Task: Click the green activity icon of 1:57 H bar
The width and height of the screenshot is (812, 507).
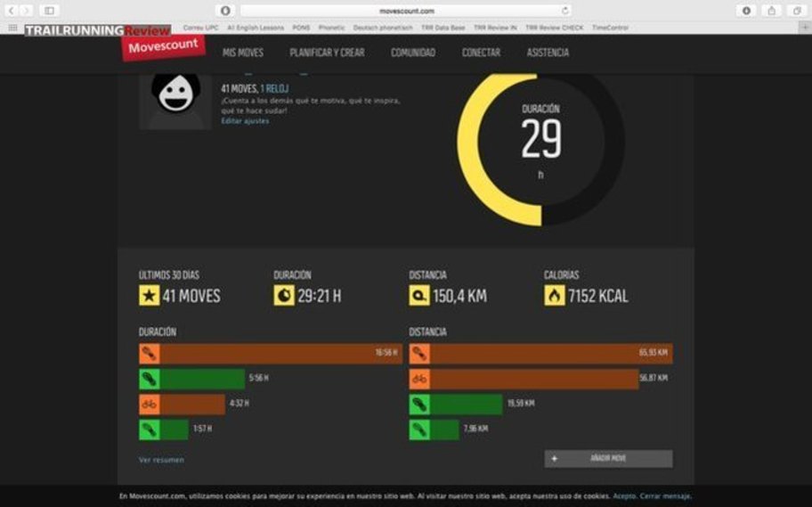Action: 150,429
